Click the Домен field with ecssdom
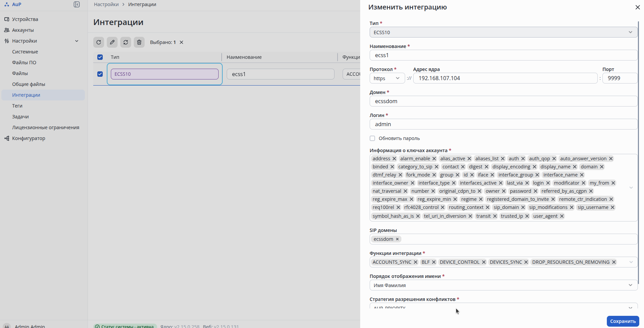644x328 pixels. [503, 101]
